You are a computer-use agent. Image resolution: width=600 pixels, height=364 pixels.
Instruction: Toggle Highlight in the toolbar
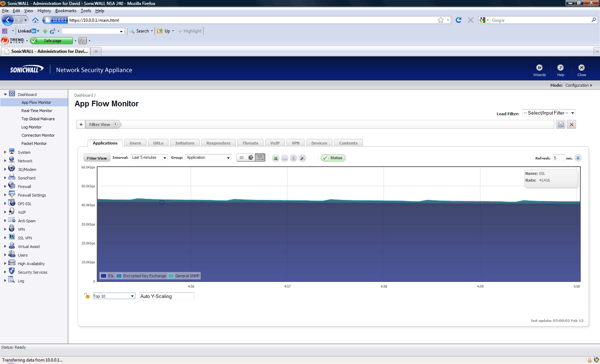[189, 31]
